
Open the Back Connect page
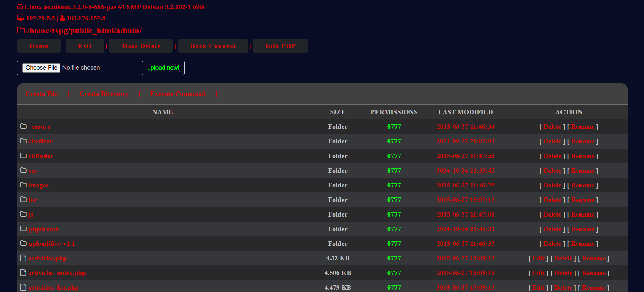pyautogui.click(x=213, y=46)
